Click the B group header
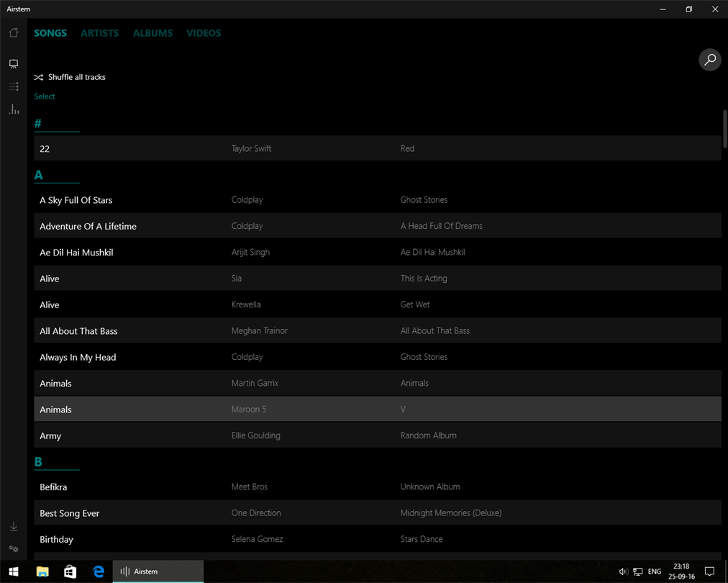 click(x=57, y=462)
